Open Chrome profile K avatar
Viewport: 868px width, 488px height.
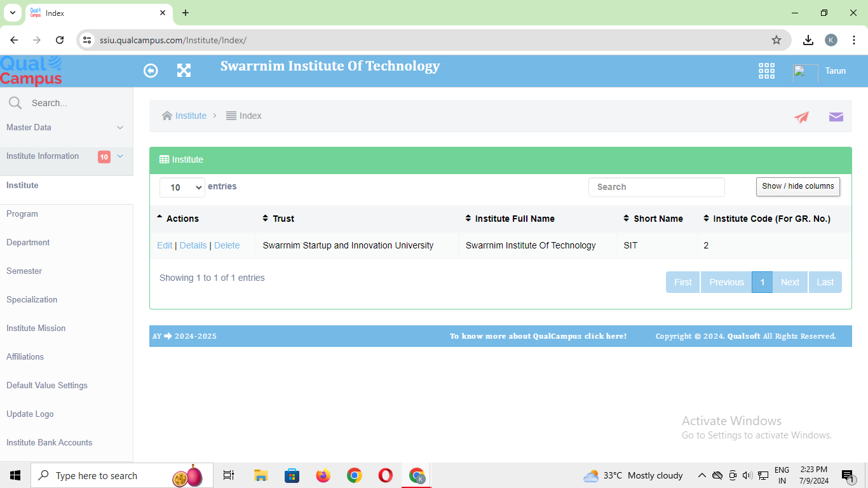click(x=831, y=40)
